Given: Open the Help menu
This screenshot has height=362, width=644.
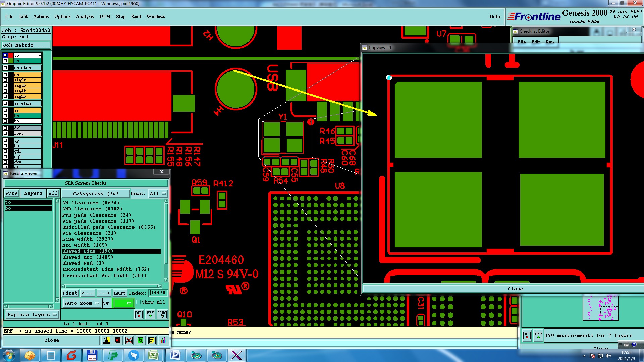Looking at the screenshot, I should coord(494,16).
